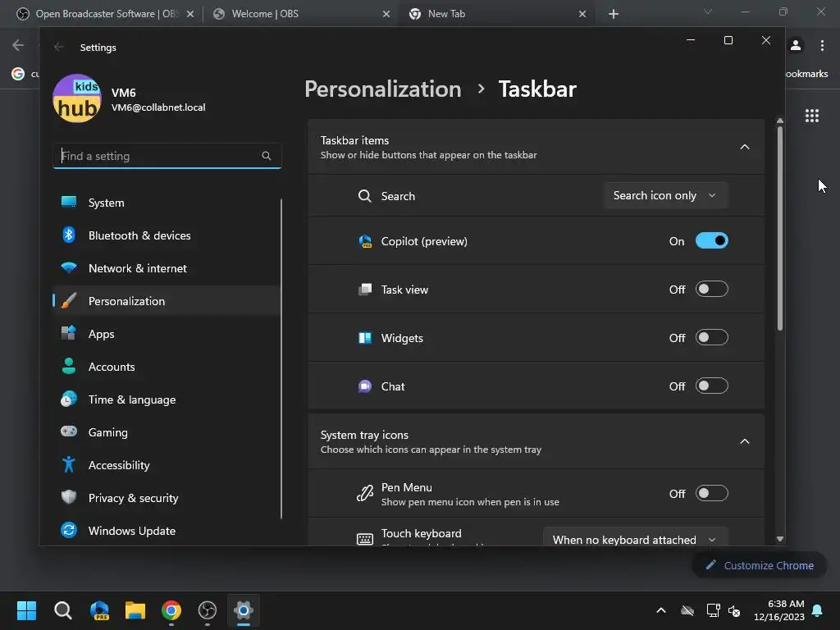Click Customize Chrome button
The image size is (840, 630).
(x=759, y=565)
